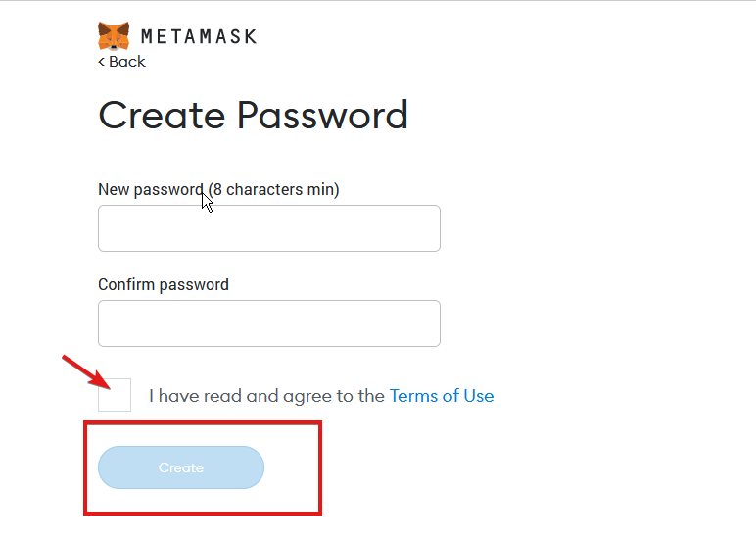The image size is (756, 541).
Task: Click the Create button
Action: pyautogui.click(x=181, y=467)
